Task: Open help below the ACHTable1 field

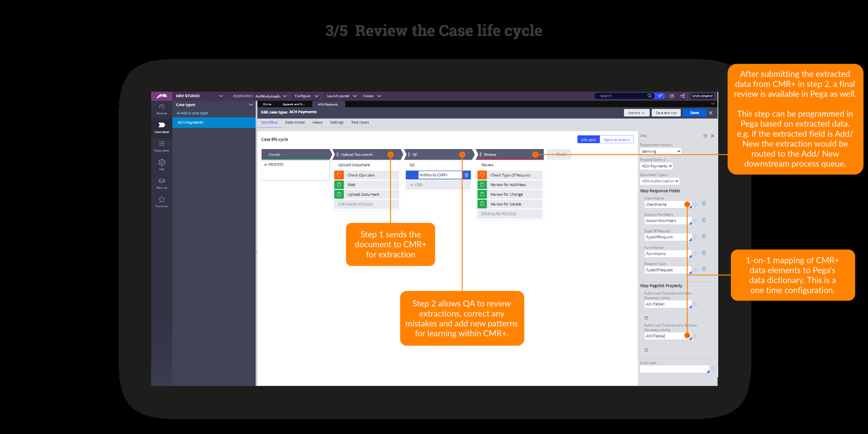Action: pyautogui.click(x=646, y=318)
